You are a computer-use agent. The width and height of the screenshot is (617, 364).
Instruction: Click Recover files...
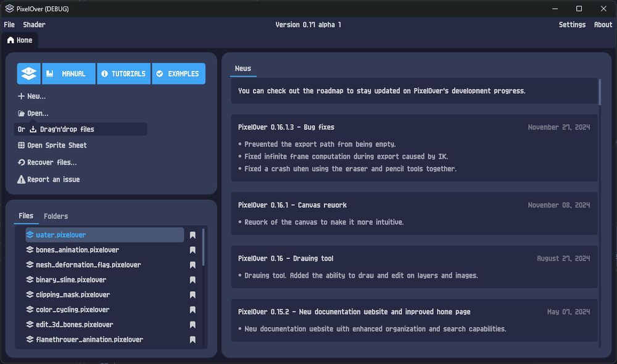[x=48, y=162]
